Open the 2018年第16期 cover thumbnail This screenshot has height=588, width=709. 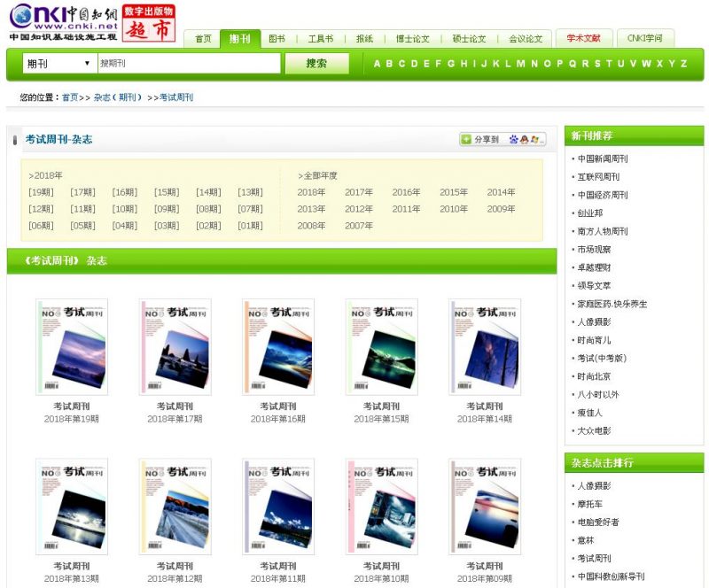click(277, 346)
